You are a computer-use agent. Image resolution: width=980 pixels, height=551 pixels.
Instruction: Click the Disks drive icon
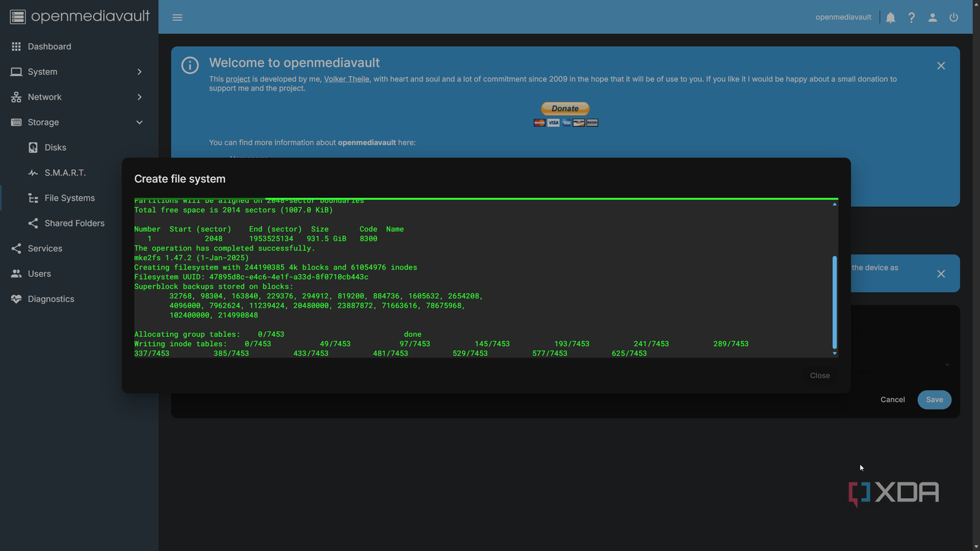(x=33, y=148)
